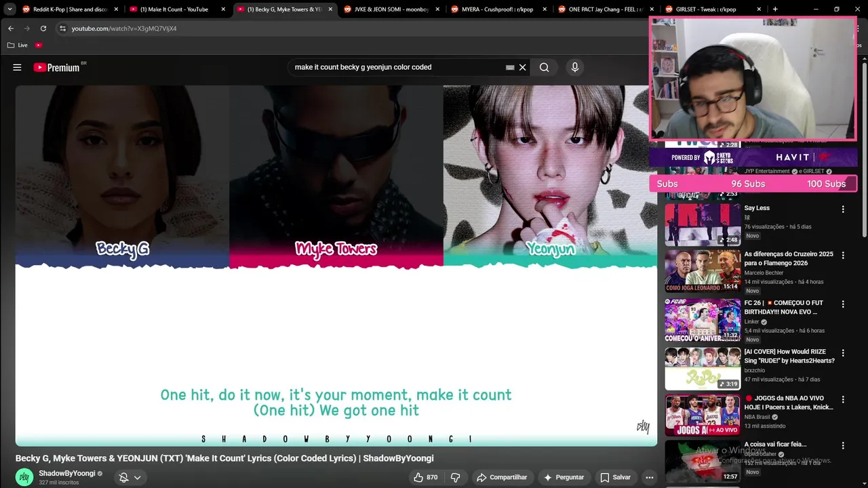Save video with Salvar button
Viewport: 868px width, 488px height.
(615, 477)
